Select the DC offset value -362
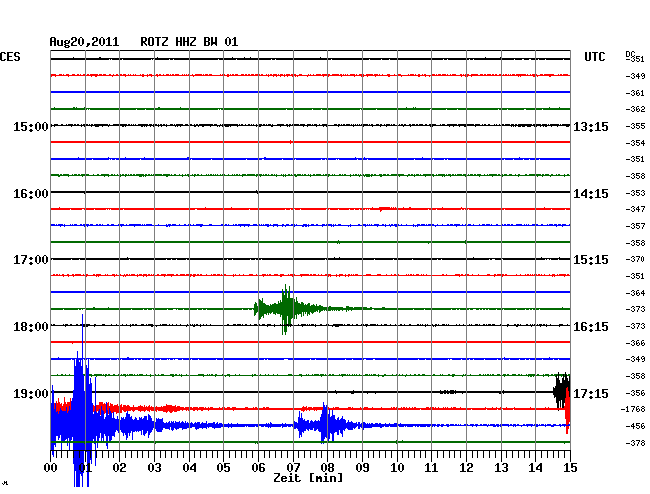Viewport: 650px width, 494px height. (x=635, y=109)
